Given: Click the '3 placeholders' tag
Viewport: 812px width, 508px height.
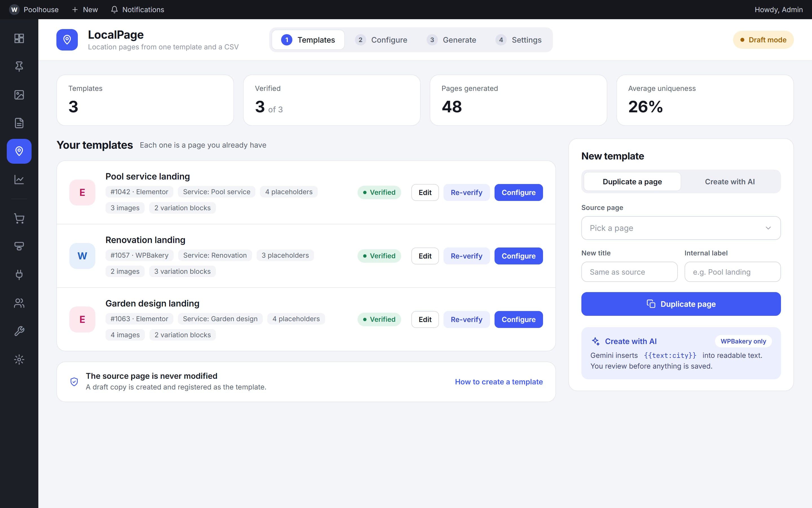Looking at the screenshot, I should [x=285, y=255].
